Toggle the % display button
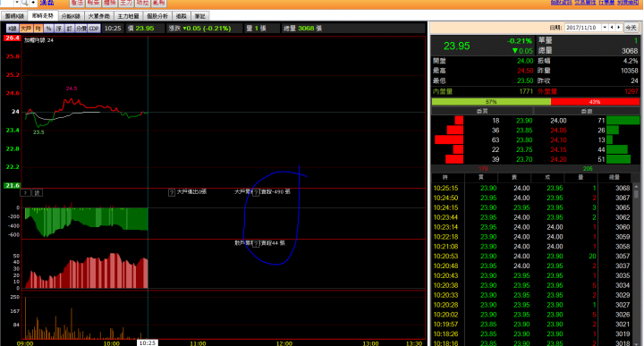Image resolution: width=644 pixels, height=346 pixels. tap(48, 29)
